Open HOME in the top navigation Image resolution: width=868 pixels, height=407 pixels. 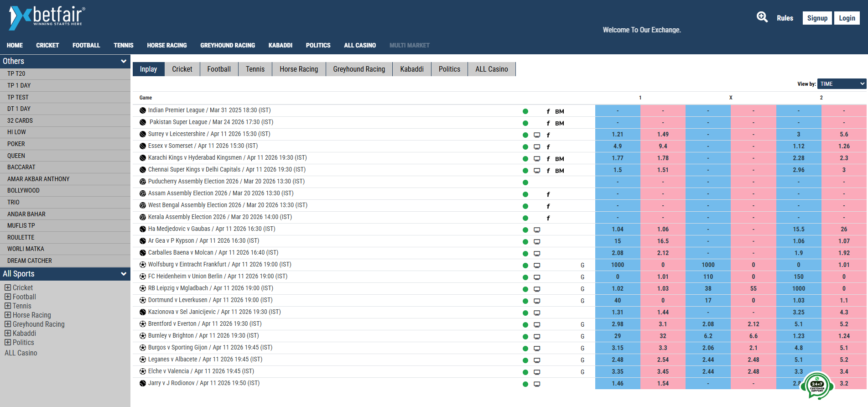(15, 45)
